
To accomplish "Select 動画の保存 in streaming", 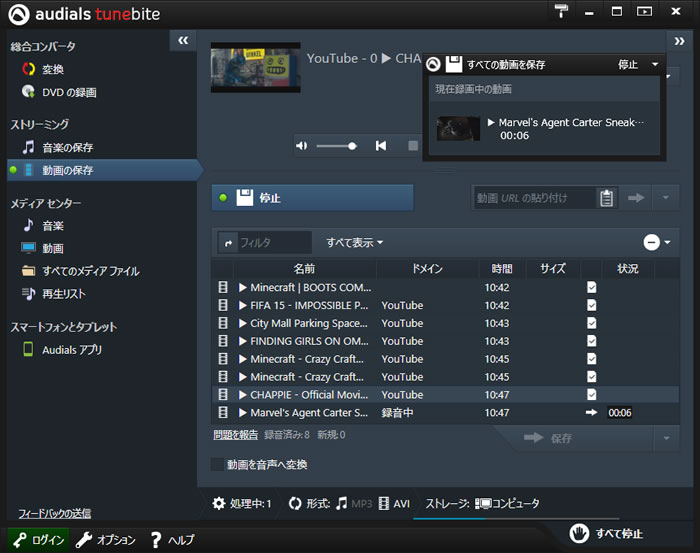I will (x=103, y=170).
